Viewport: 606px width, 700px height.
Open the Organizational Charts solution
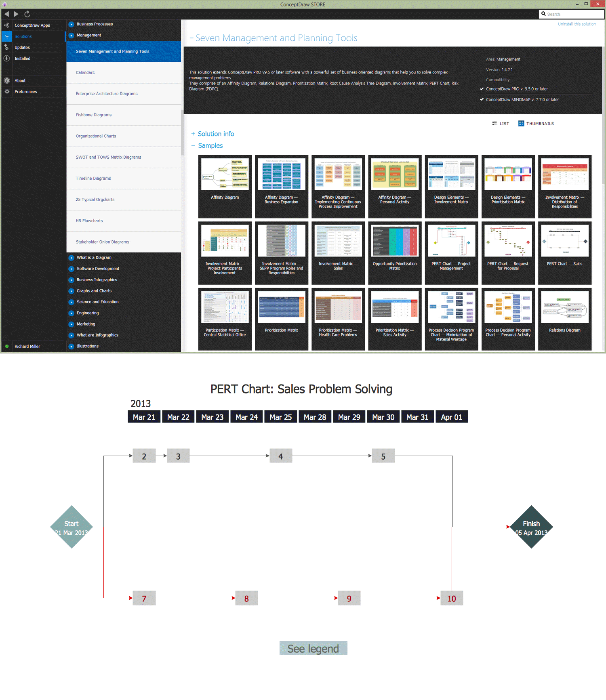point(124,136)
